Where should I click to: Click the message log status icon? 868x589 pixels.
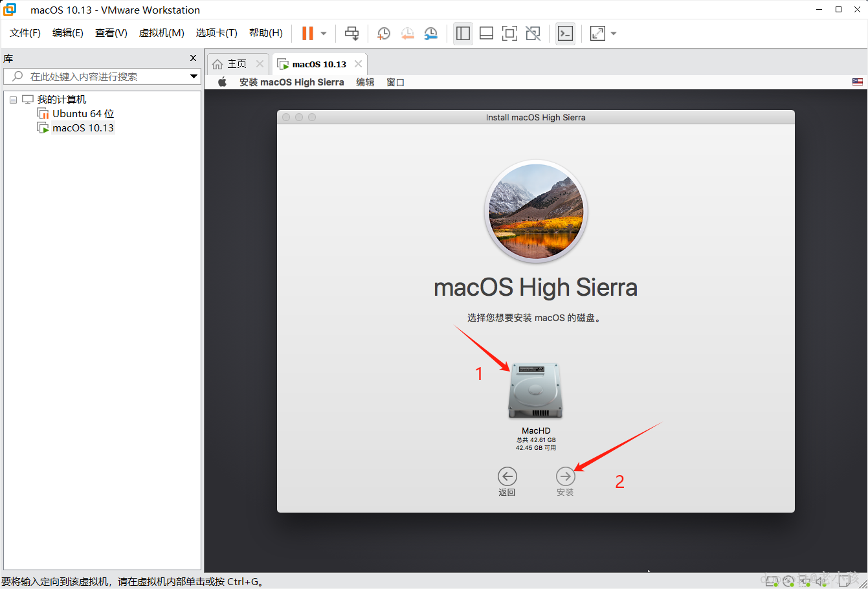click(844, 581)
